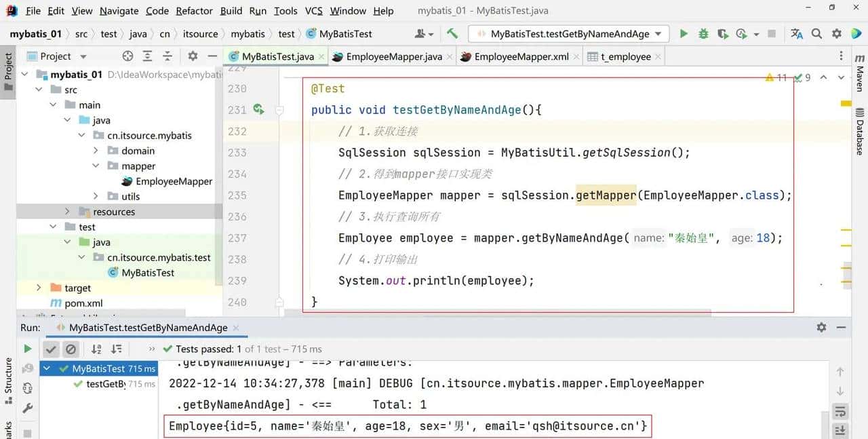Expand the resources folder in tree
The height and width of the screenshot is (439, 868).
pyautogui.click(x=67, y=212)
